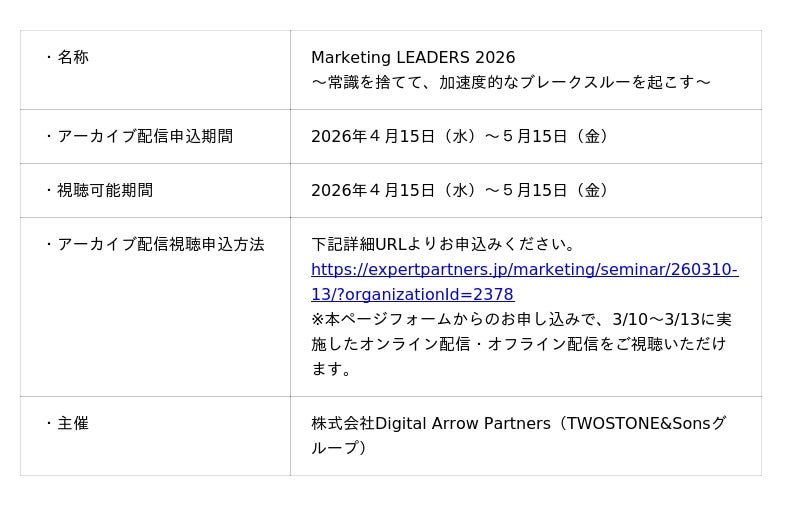Click the ループ) text on the organizer's last line
This screenshot has width=800, height=506.
(340, 448)
